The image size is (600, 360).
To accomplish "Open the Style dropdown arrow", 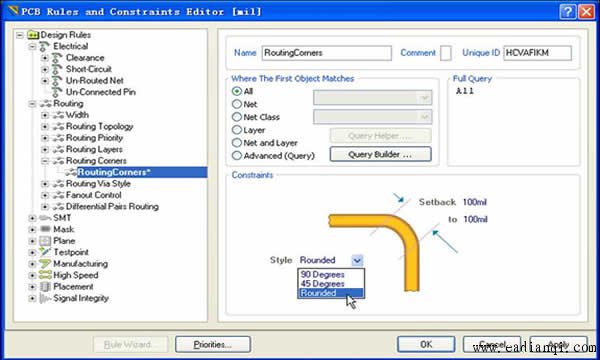I will (357, 261).
